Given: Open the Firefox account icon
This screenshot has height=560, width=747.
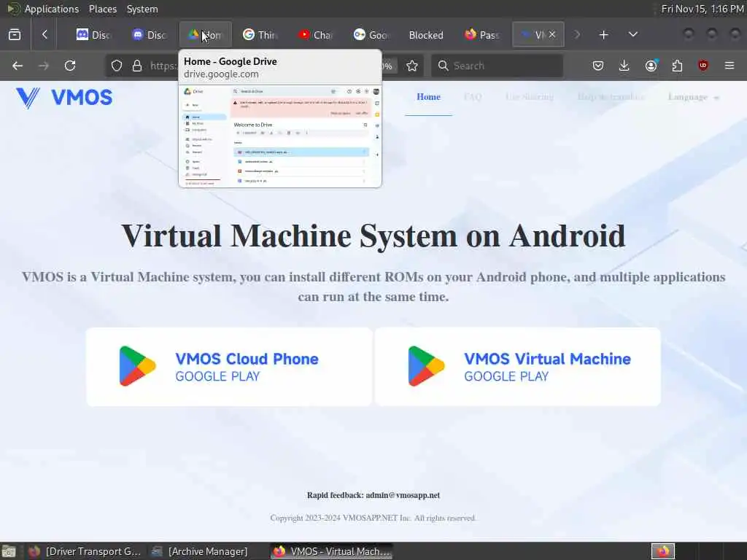Looking at the screenshot, I should (x=651, y=66).
